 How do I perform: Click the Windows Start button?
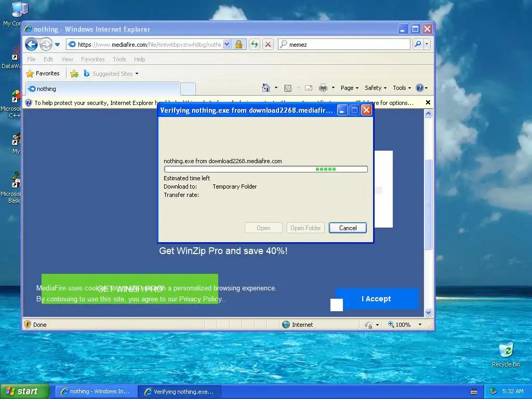(24, 391)
